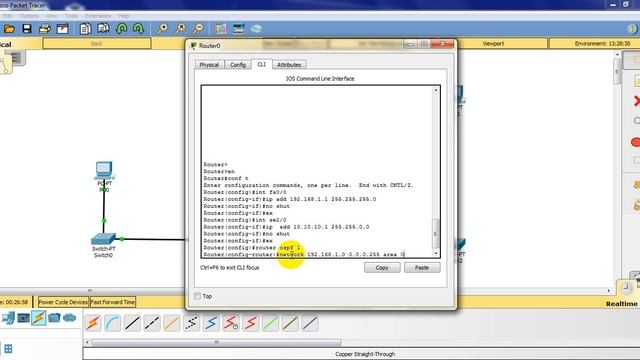The height and width of the screenshot is (360, 640).
Task: Open file with the folder icon
Action: [9, 29]
